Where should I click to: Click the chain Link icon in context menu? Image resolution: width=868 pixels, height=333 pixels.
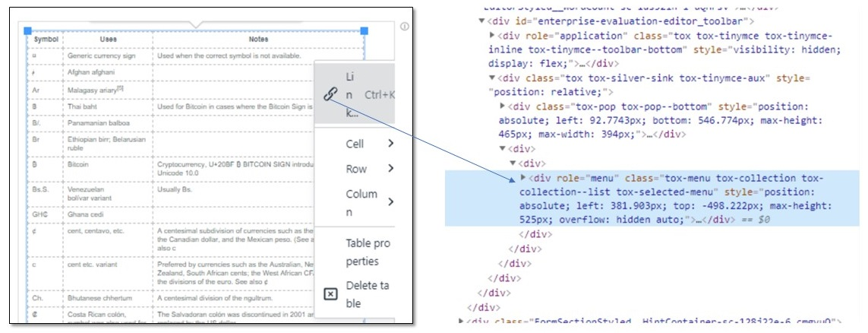(330, 95)
